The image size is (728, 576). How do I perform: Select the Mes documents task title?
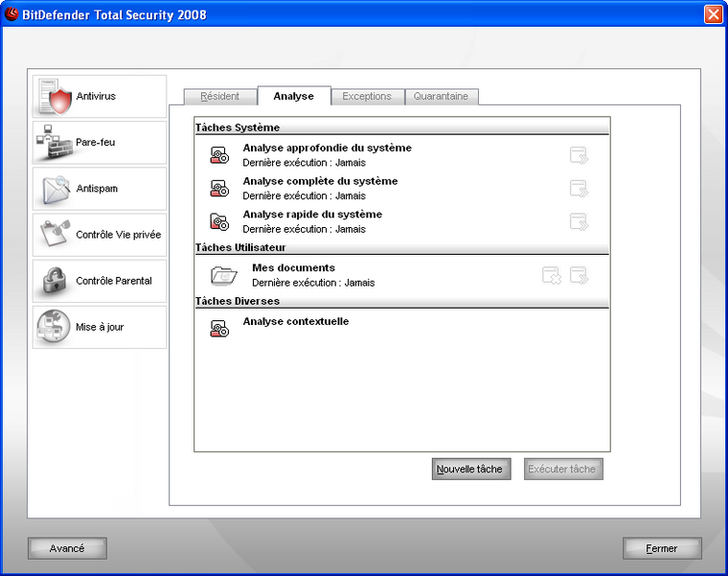[293, 267]
